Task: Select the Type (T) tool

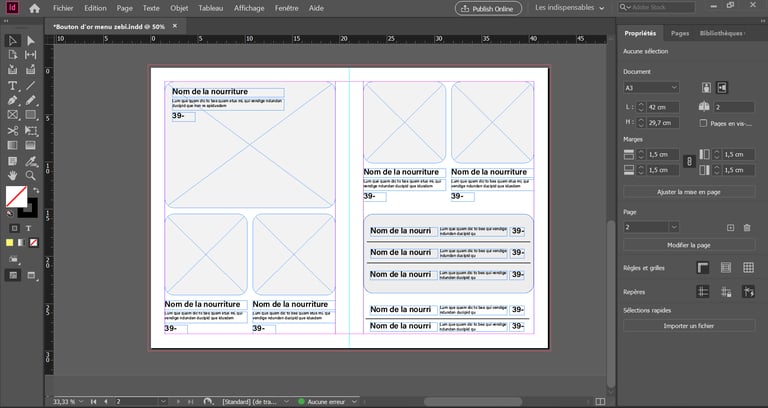Action: pyautogui.click(x=13, y=86)
